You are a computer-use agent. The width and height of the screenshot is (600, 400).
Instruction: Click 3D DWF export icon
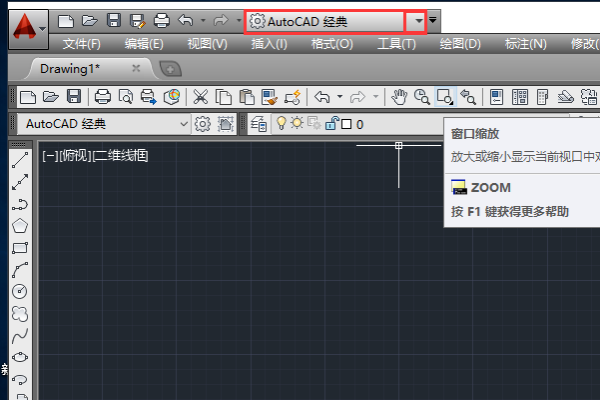pos(172,97)
